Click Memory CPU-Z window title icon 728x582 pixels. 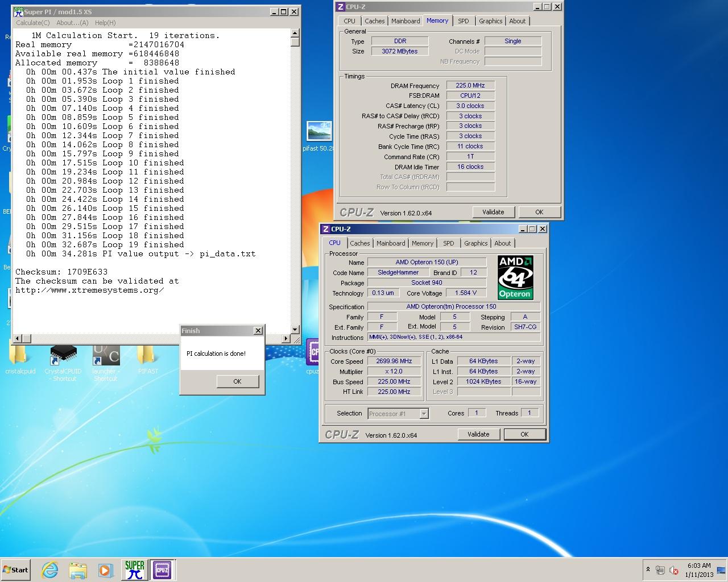pos(341,7)
